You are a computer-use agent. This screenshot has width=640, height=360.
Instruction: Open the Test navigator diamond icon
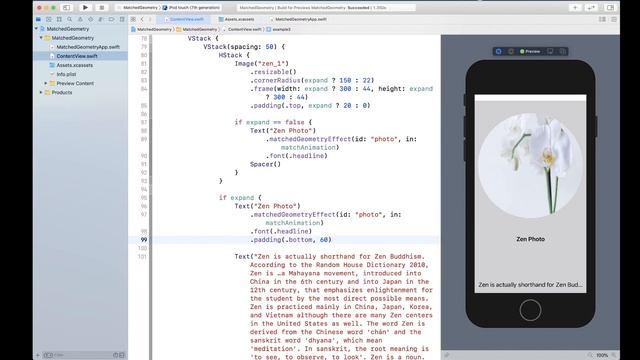pyautogui.click(x=91, y=19)
